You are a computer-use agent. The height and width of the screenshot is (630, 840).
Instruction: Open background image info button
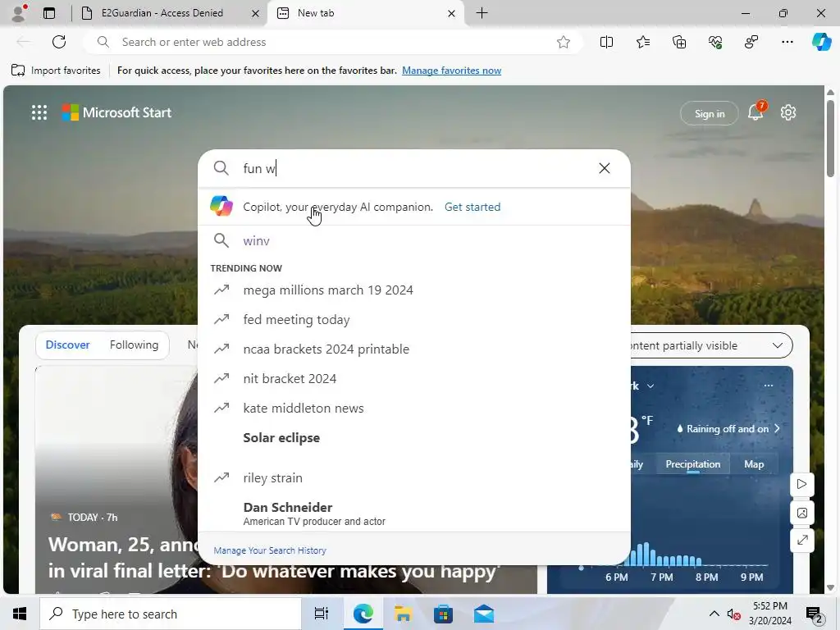[x=802, y=513]
